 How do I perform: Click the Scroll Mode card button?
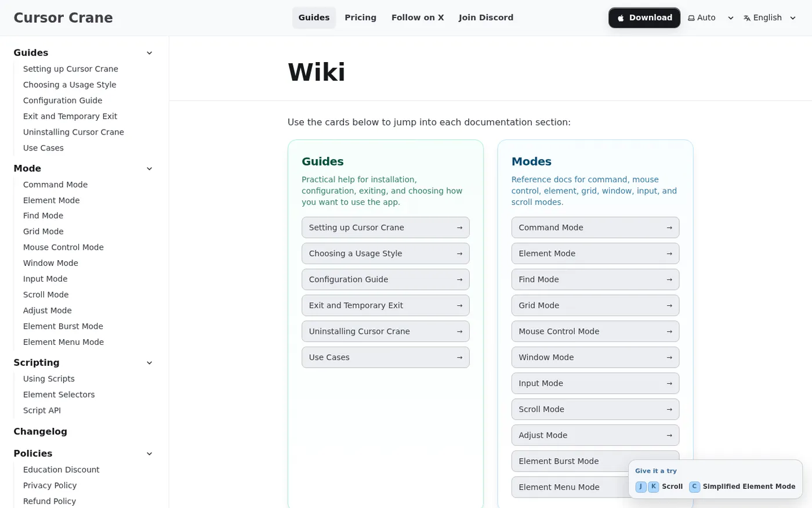click(595, 409)
